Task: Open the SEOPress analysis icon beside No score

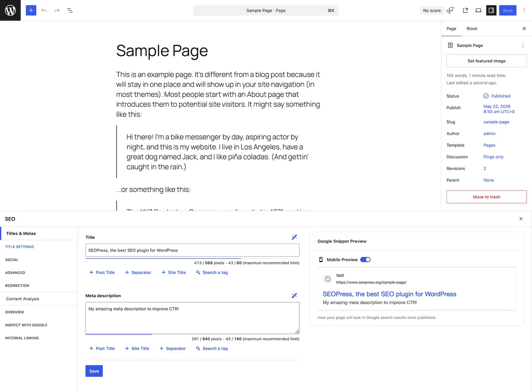Action: pos(450,10)
